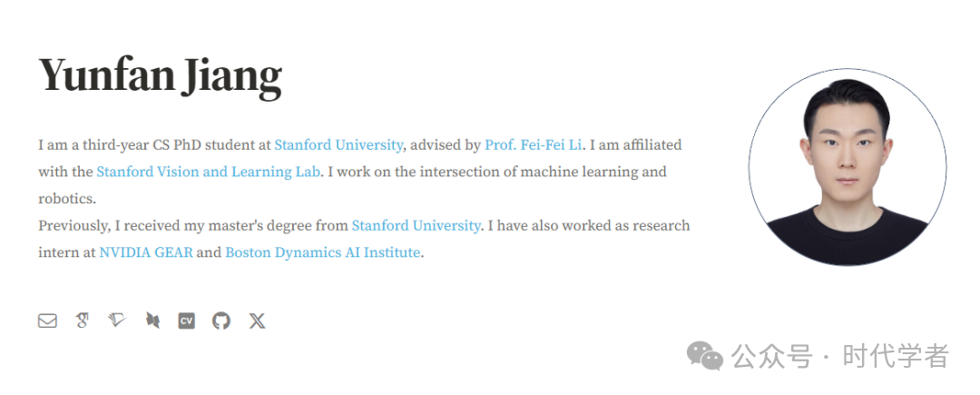Click the butterfly-shaped Bluesky icon
The width and height of the screenshot is (980, 395).
coord(152,321)
